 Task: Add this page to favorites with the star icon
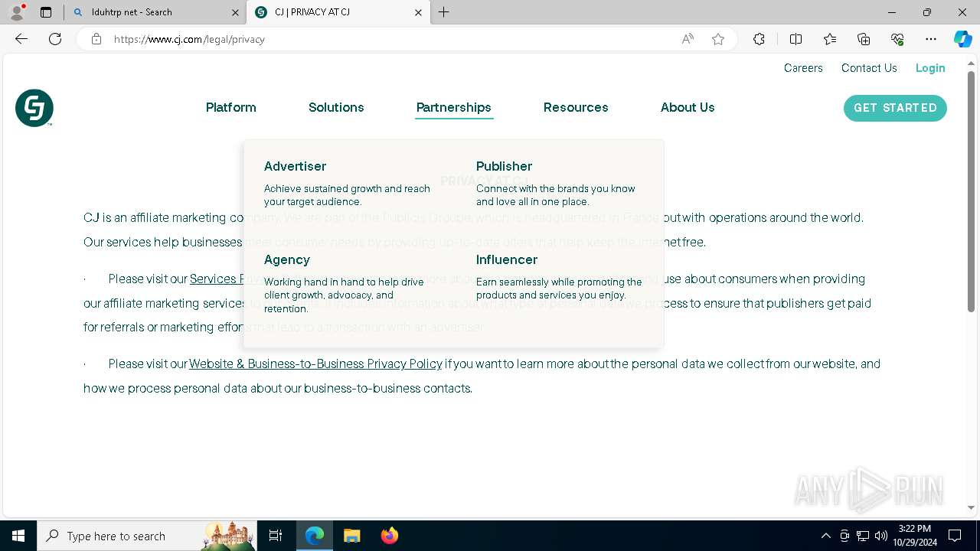(718, 39)
